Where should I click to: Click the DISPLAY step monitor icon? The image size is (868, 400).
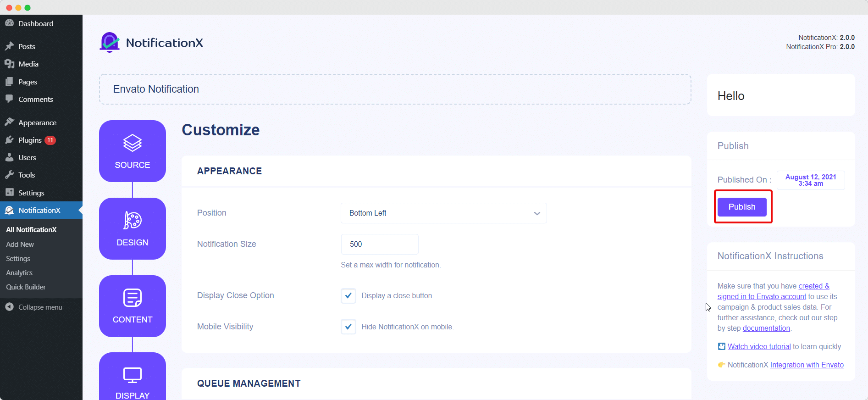(133, 375)
